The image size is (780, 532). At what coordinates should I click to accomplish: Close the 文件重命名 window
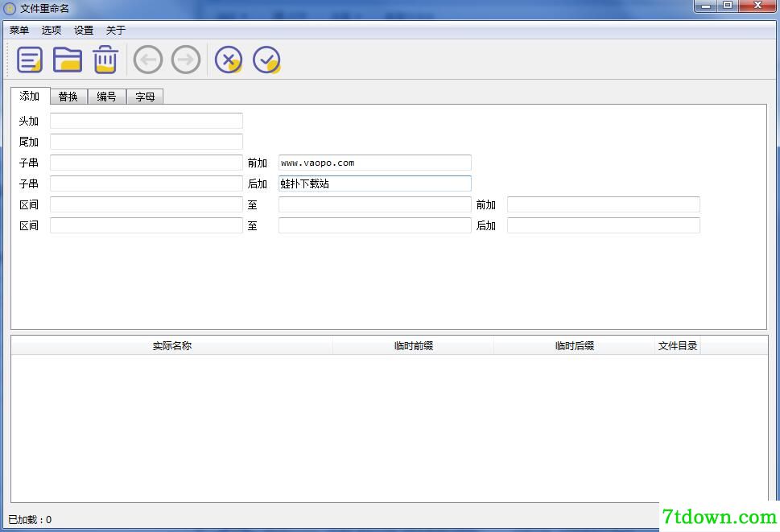click(x=757, y=6)
